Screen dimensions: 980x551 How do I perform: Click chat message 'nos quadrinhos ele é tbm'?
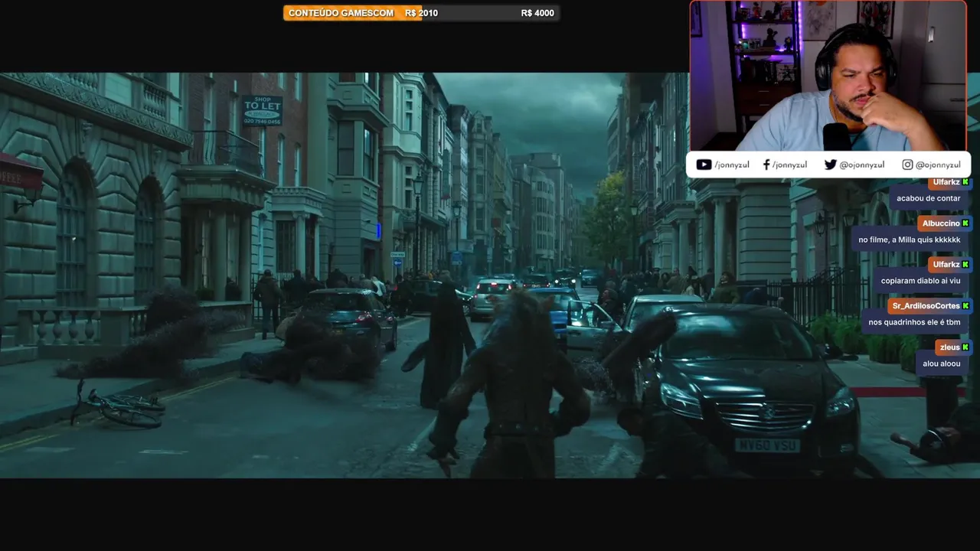point(914,322)
